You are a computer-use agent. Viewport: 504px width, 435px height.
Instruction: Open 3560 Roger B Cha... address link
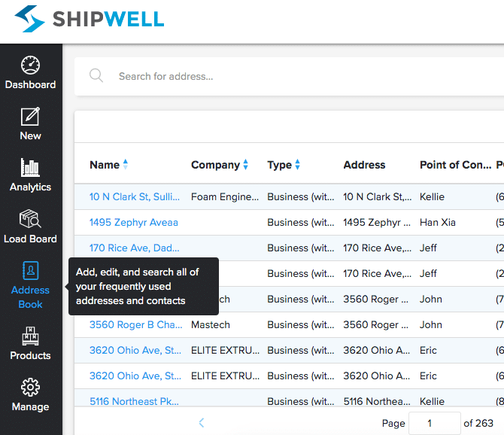coord(135,324)
